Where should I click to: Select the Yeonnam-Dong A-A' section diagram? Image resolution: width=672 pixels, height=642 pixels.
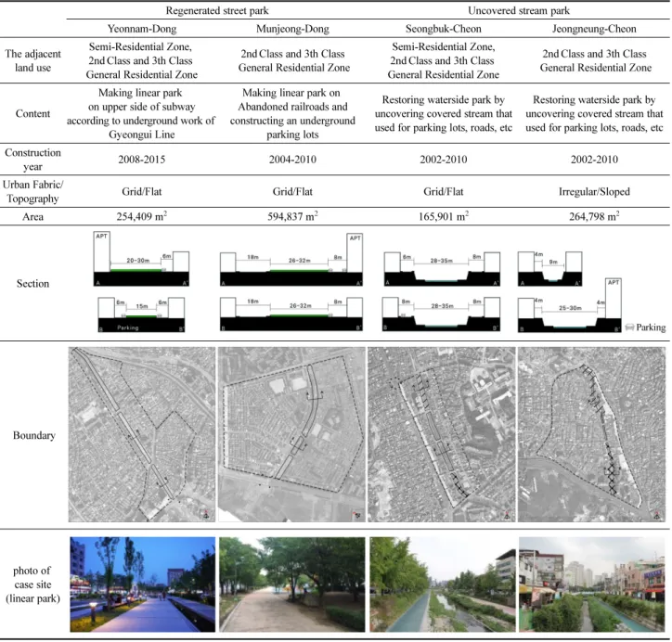pos(141,259)
